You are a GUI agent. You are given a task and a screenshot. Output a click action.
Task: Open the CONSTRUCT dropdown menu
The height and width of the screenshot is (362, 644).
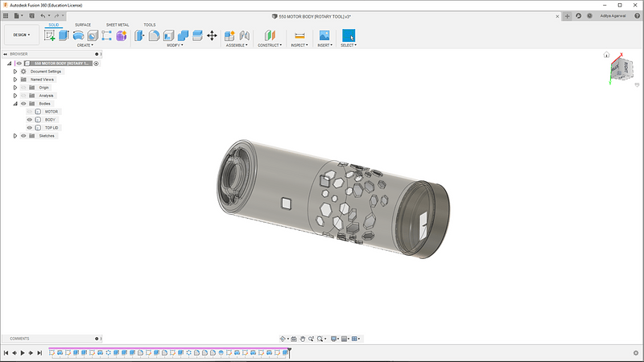click(x=270, y=45)
